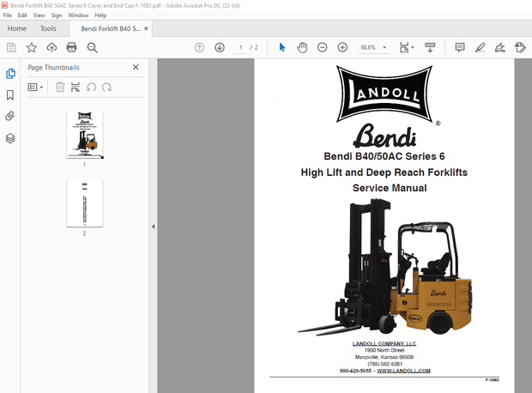Click the "Marysville, Kansas 66508" address line

click(384, 357)
